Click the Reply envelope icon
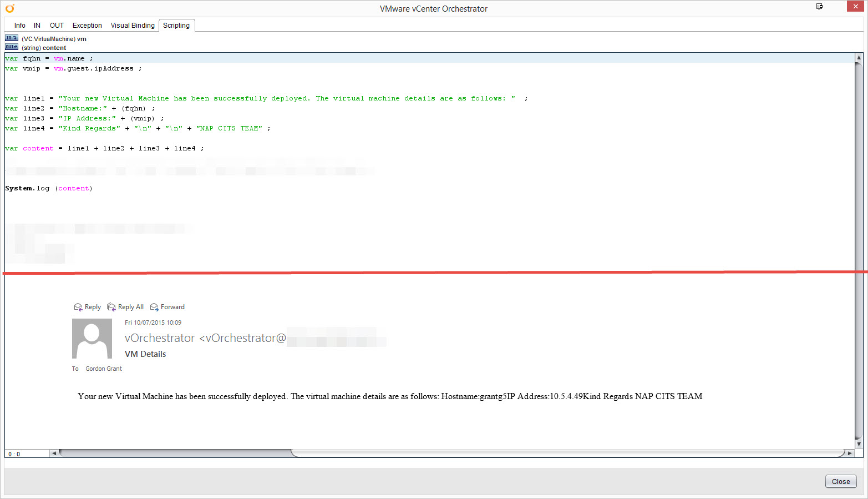This screenshot has width=868, height=499. click(x=79, y=306)
